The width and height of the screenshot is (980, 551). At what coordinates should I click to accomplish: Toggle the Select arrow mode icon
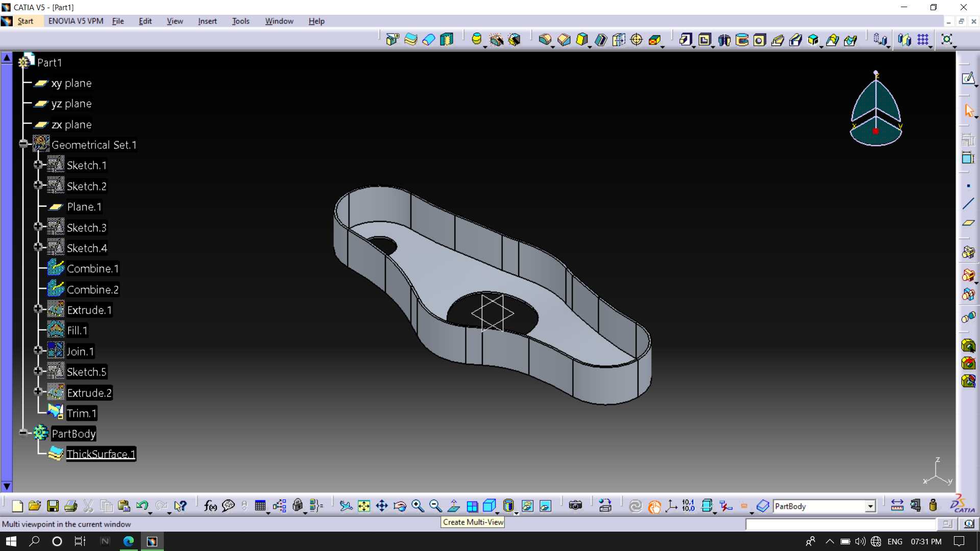point(969,111)
